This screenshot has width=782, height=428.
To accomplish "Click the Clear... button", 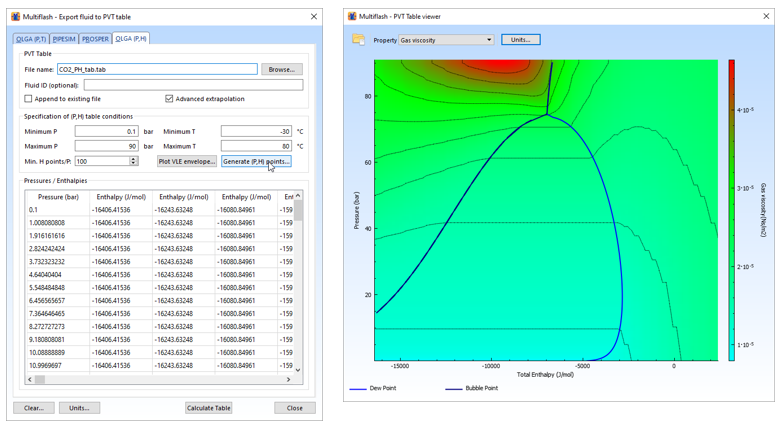I will tap(34, 408).
